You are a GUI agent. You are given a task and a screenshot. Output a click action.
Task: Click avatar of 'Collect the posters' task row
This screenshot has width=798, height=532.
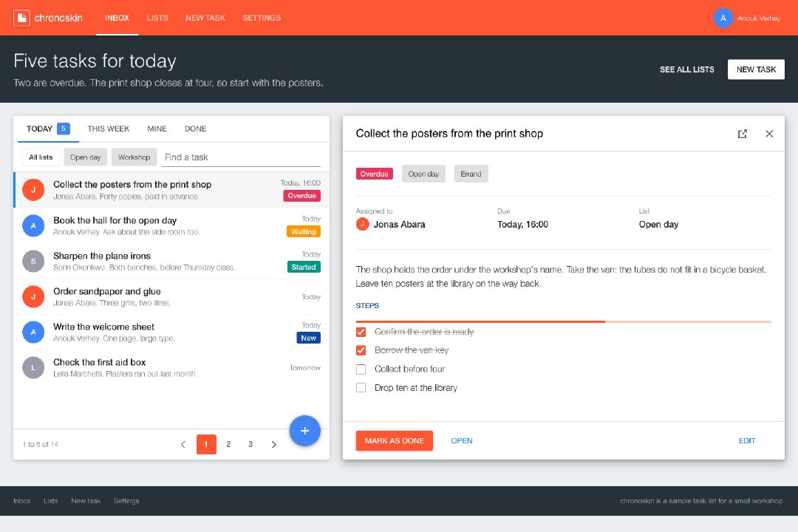click(x=33, y=190)
